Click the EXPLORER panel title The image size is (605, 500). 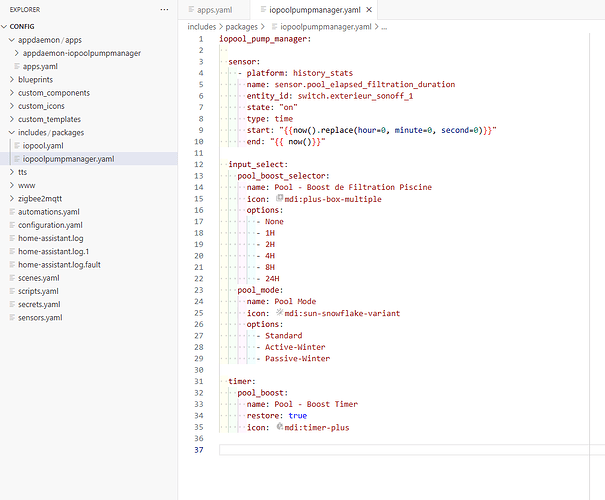25,10
